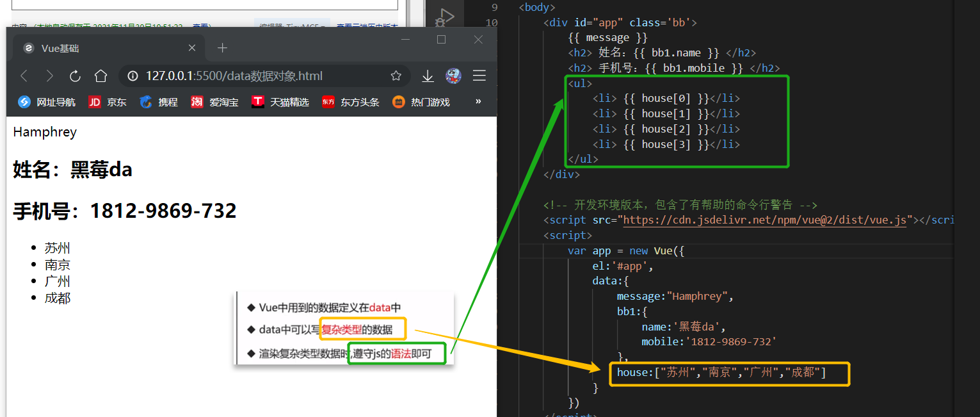Open Run and Debug in VS Code sidebar
This screenshot has width=980, height=417.
(445, 17)
